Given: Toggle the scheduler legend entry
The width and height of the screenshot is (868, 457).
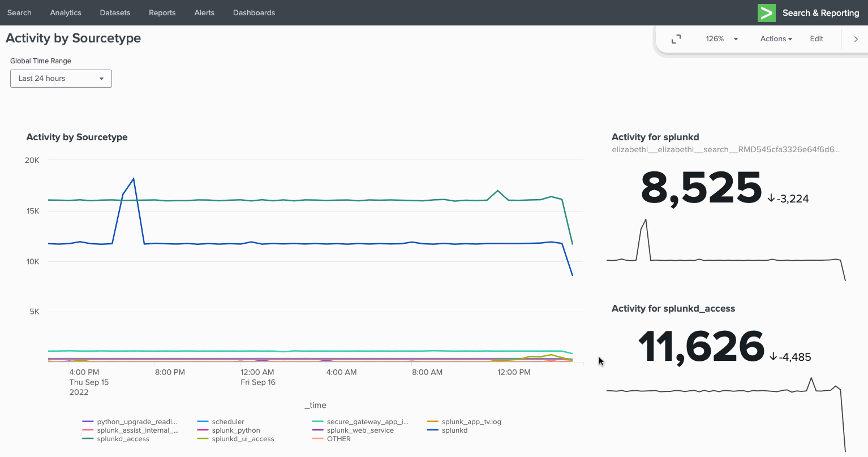Looking at the screenshot, I should pyautogui.click(x=228, y=422).
